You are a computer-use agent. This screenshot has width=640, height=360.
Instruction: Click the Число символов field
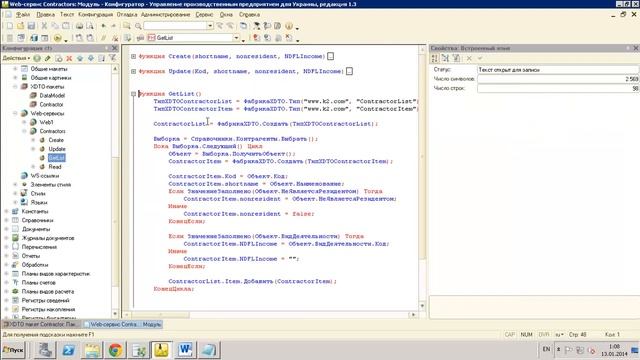pyautogui.click(x=558, y=79)
